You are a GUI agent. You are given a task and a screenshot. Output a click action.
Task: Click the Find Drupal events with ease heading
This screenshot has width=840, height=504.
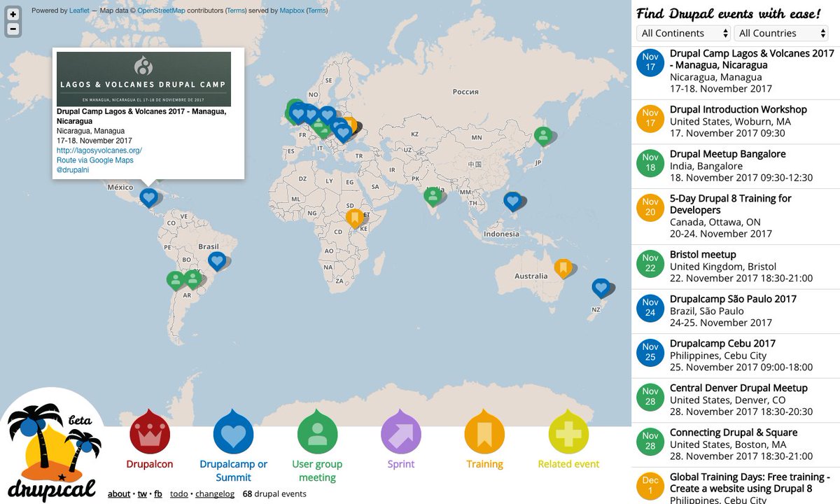(x=728, y=13)
